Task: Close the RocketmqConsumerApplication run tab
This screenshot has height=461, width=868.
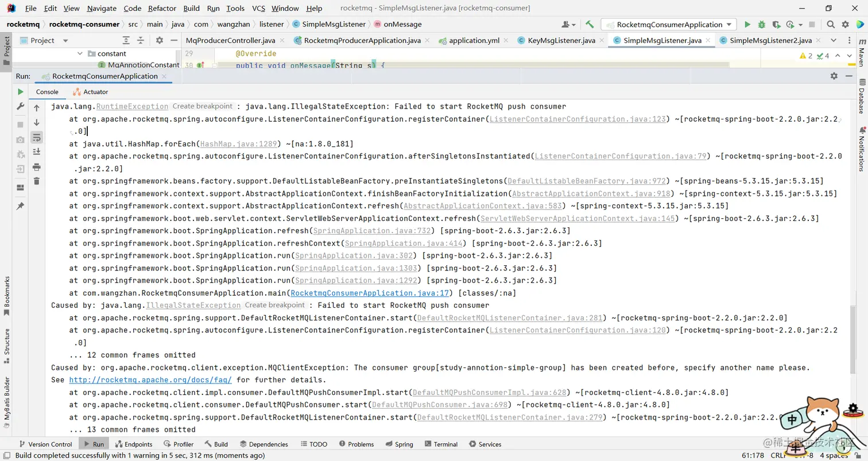Action: click(x=164, y=76)
